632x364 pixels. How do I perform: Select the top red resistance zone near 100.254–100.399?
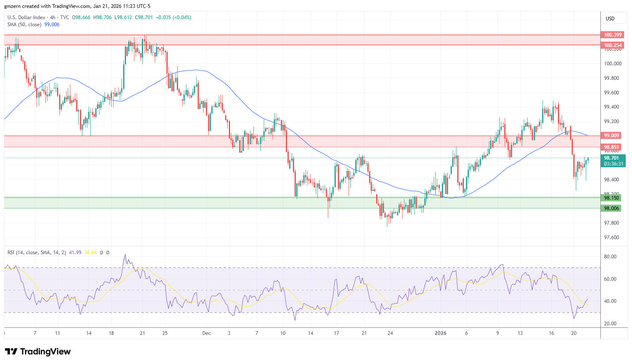302,40
